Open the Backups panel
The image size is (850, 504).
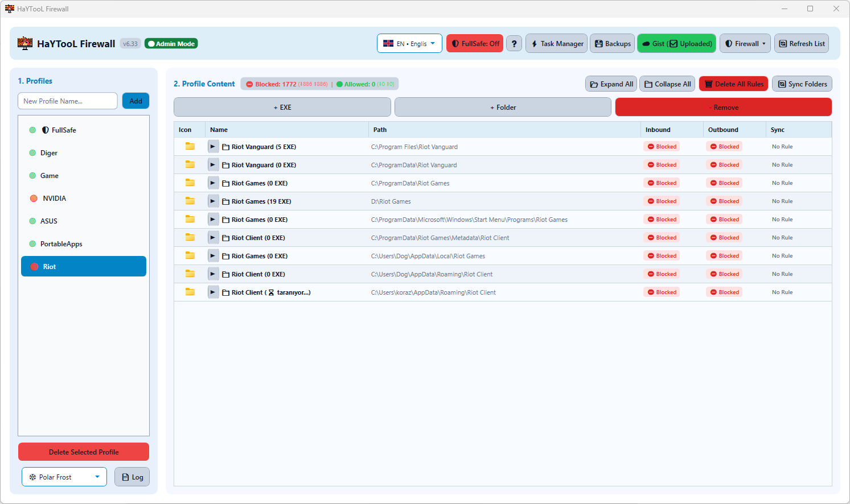(x=613, y=44)
